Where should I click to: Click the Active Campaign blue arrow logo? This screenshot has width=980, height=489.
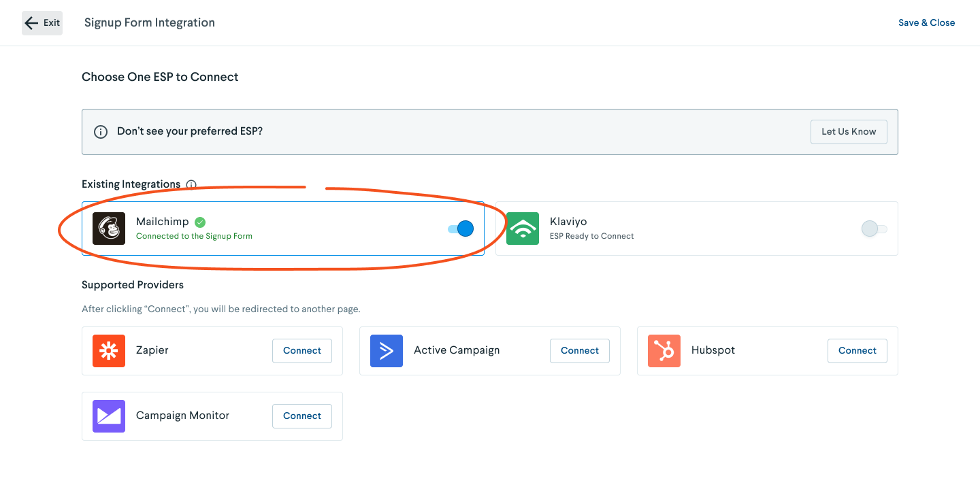(x=387, y=351)
